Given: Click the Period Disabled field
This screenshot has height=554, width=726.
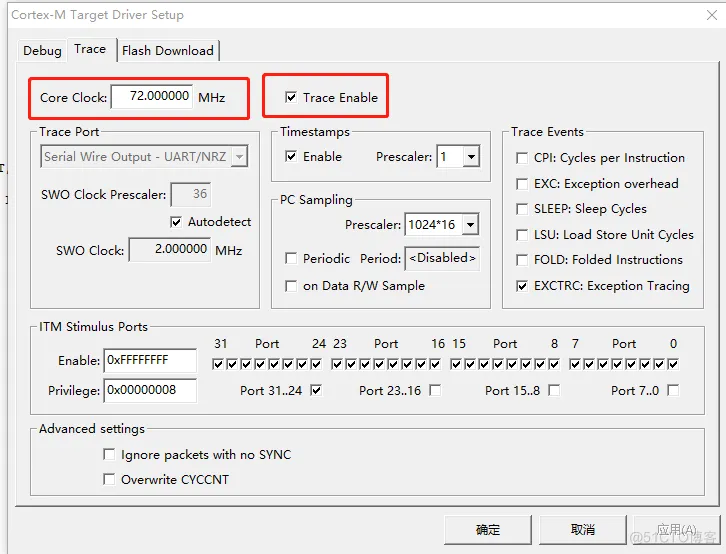Looking at the screenshot, I should (x=442, y=258).
